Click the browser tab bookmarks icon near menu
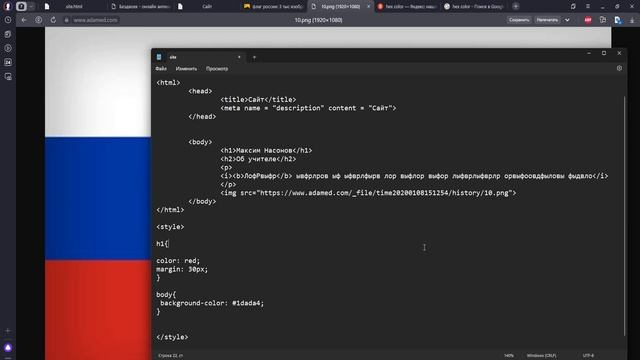This screenshot has height=360, width=640. (x=573, y=7)
